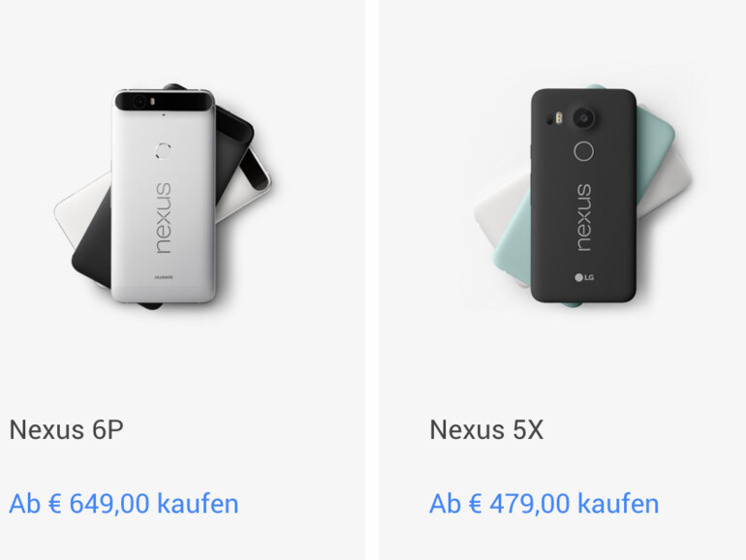746x560 pixels.
Task: Click the camera bar on silver Nexus 6P
Action: coord(164,102)
